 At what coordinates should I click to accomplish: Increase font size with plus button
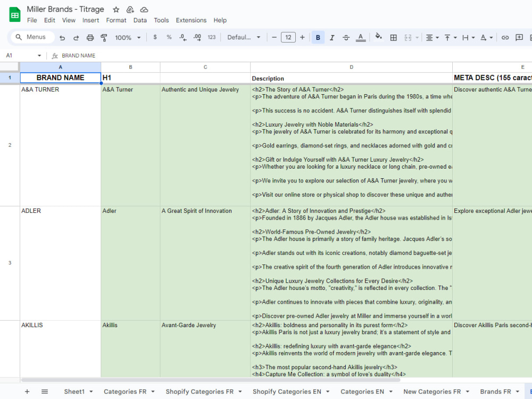[x=302, y=37]
